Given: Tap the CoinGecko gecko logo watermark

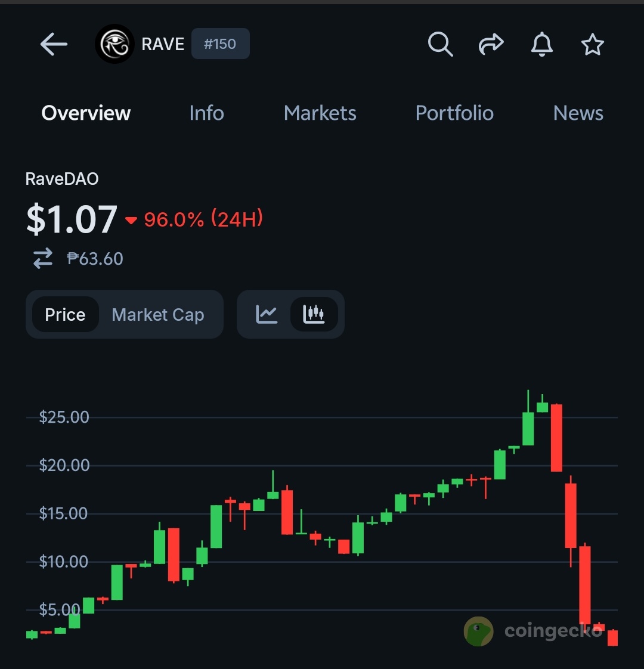Looking at the screenshot, I should (478, 631).
